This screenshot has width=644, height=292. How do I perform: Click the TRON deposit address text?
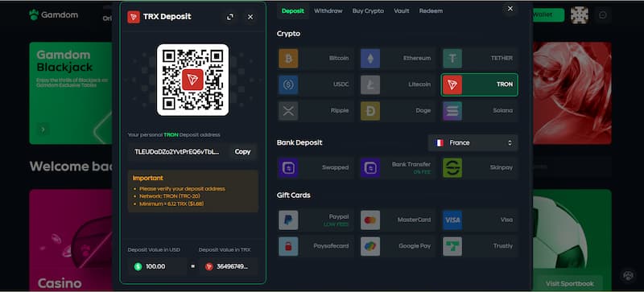177,152
